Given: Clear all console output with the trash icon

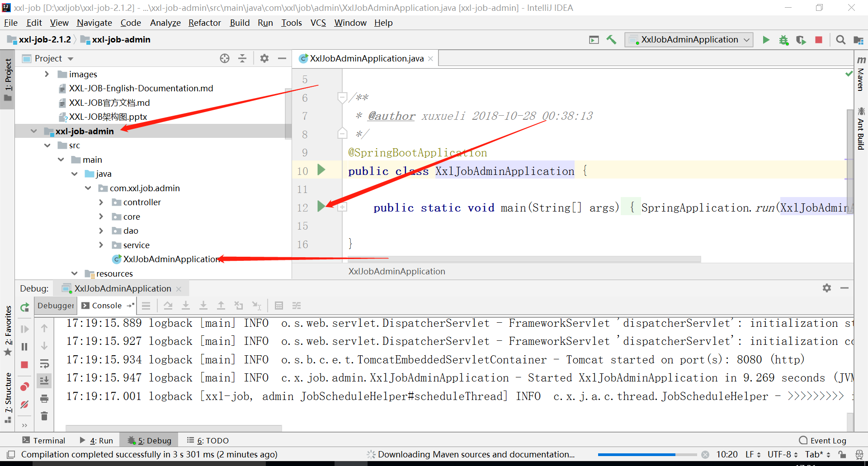Looking at the screenshot, I should click(x=44, y=416).
